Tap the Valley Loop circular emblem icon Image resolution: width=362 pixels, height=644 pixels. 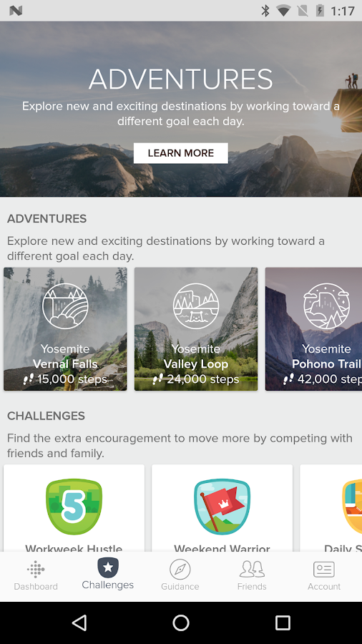coord(196,306)
